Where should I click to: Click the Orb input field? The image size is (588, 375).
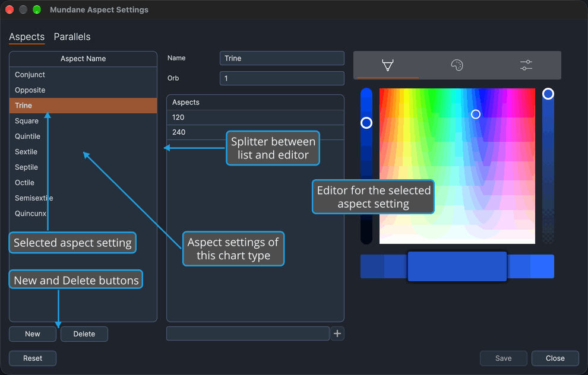pyautogui.click(x=282, y=78)
